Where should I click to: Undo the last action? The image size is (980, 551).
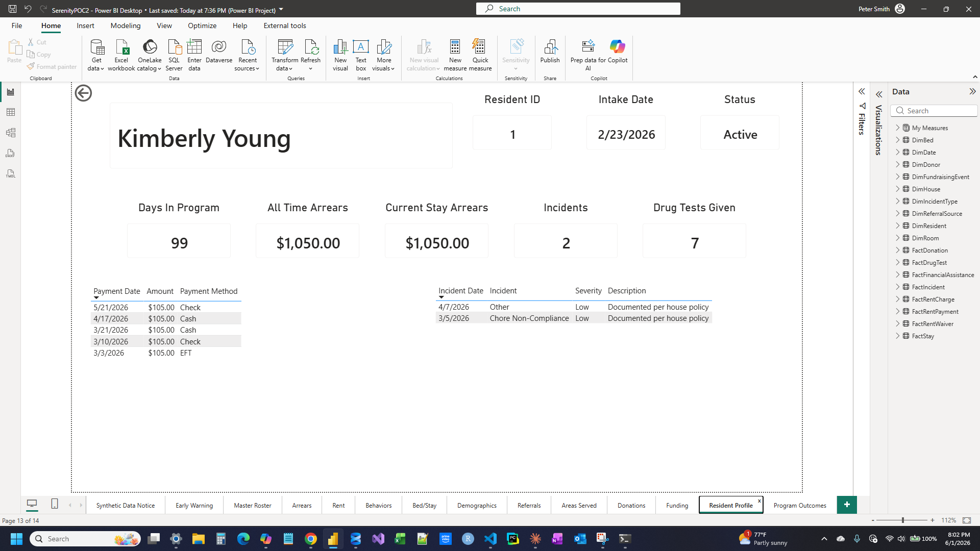pos(28,9)
